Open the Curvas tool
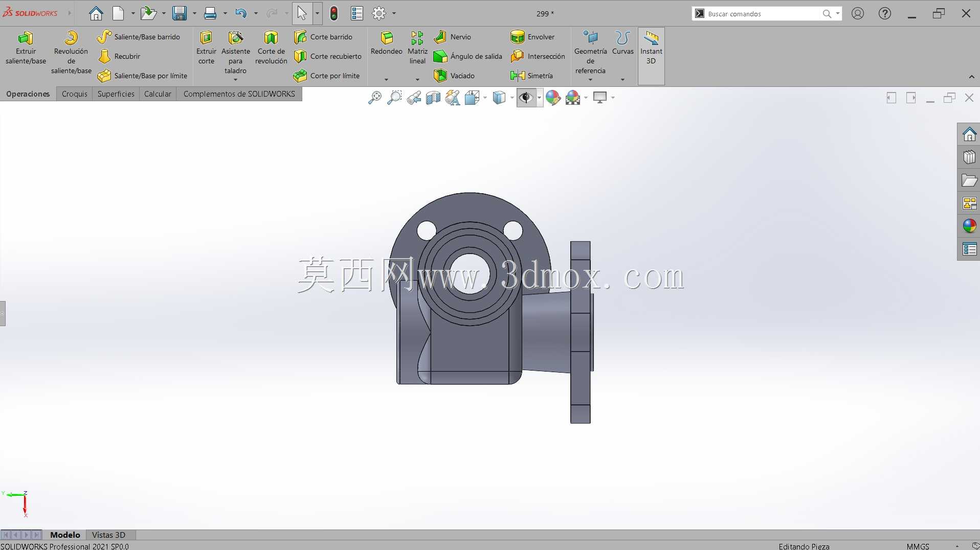This screenshot has height=550, width=980. (x=622, y=43)
